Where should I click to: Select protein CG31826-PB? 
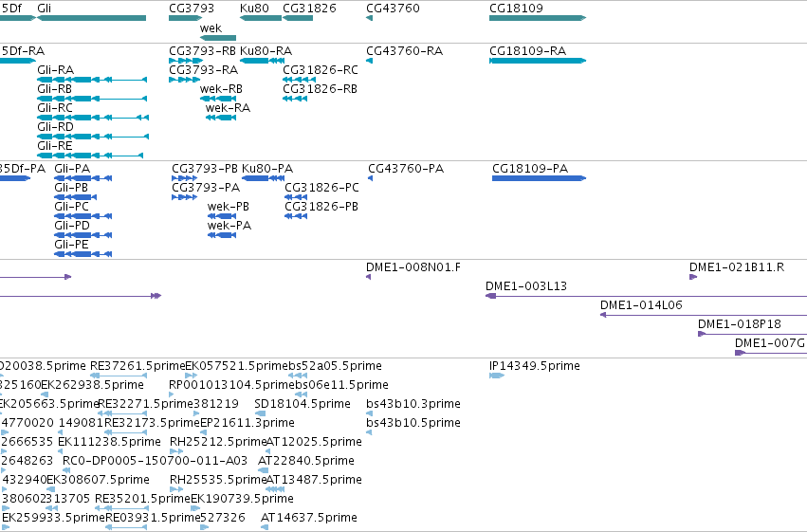(296, 216)
